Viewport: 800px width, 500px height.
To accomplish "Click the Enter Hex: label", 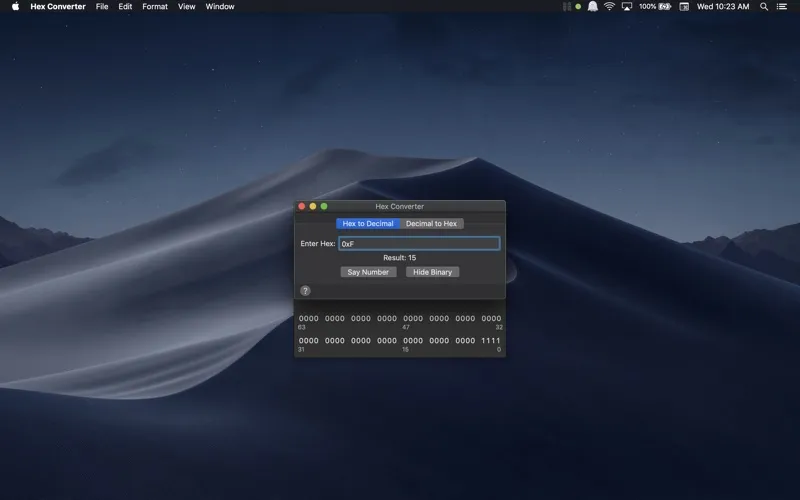I will [x=318, y=243].
